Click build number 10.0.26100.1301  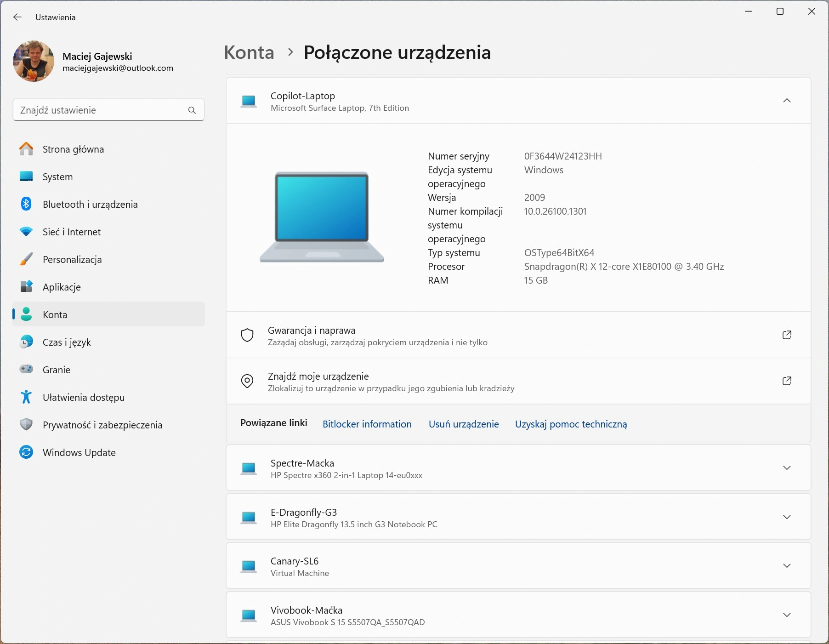555,211
